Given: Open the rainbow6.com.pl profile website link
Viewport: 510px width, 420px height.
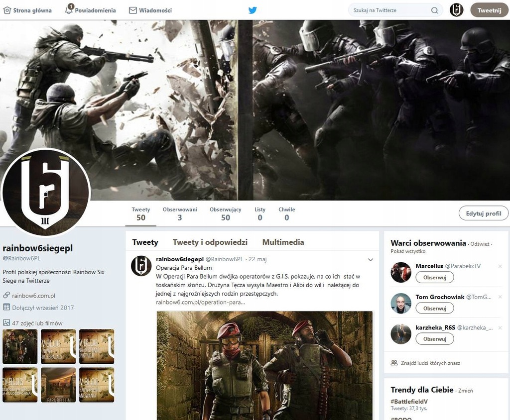Looking at the screenshot, I should (33, 296).
